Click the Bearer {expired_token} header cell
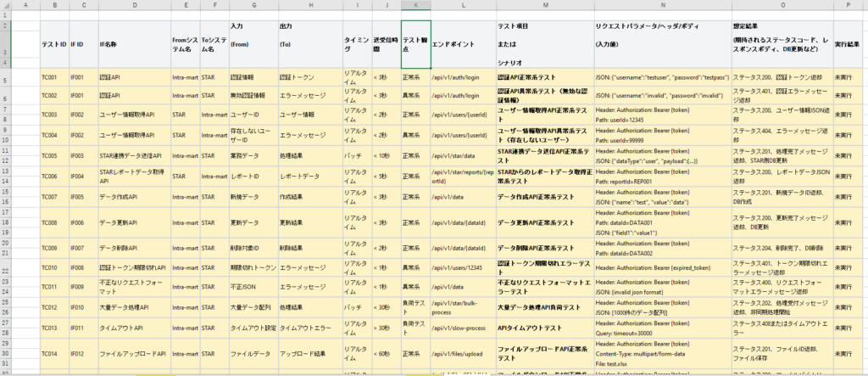This screenshot has height=376, width=868. [663, 267]
